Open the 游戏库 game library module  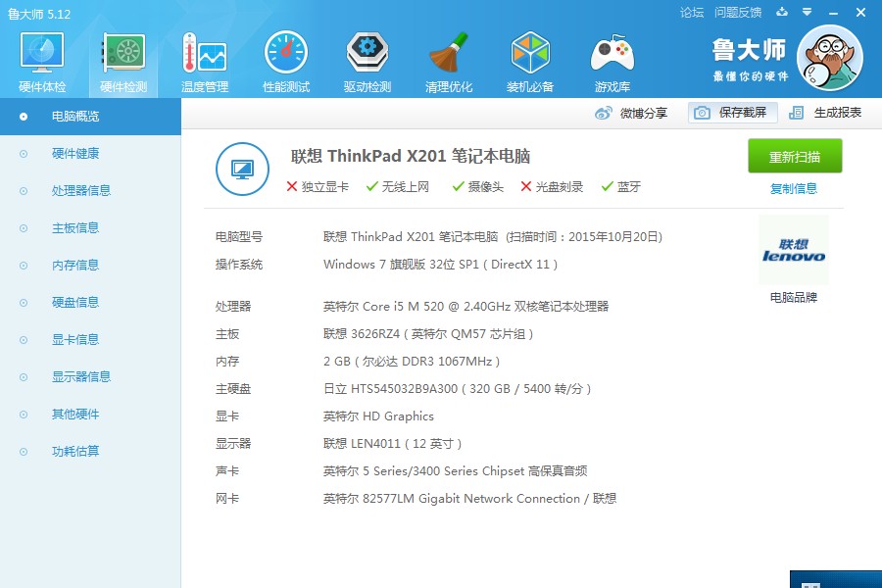coord(612,62)
